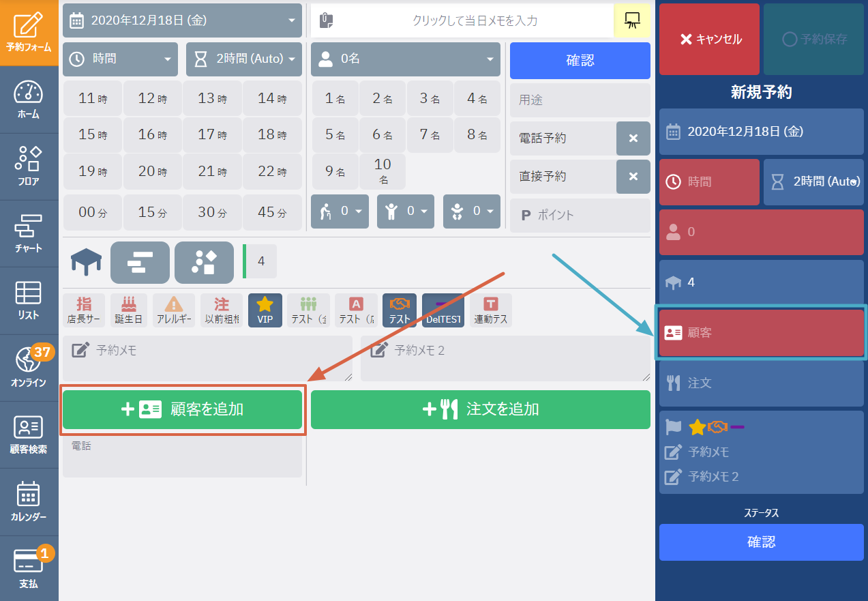868x601 pixels.
Task: Open the date dropdown 2020年12月18日
Action: click(x=182, y=20)
